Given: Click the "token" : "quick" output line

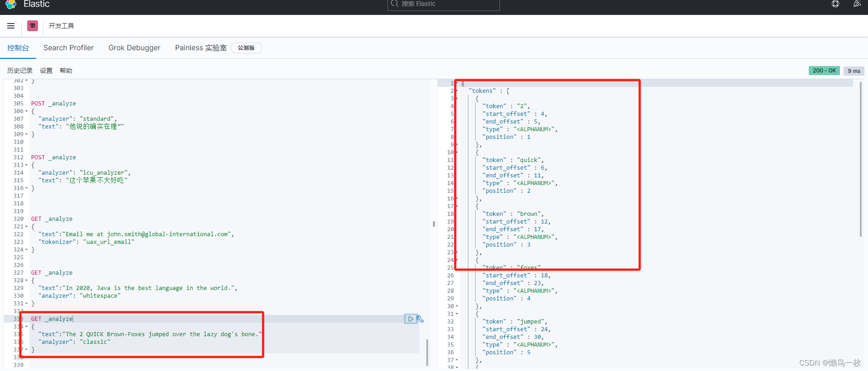Looking at the screenshot, I should click(x=513, y=160).
